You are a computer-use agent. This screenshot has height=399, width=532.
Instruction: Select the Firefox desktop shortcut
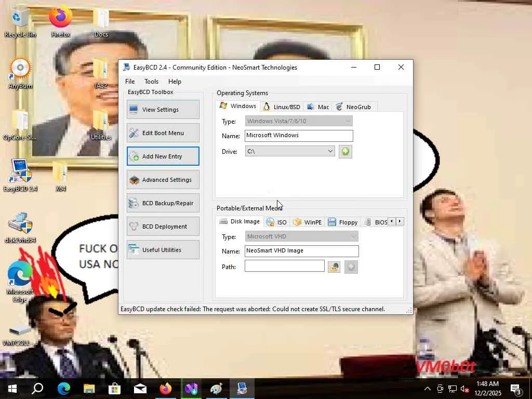(60, 22)
